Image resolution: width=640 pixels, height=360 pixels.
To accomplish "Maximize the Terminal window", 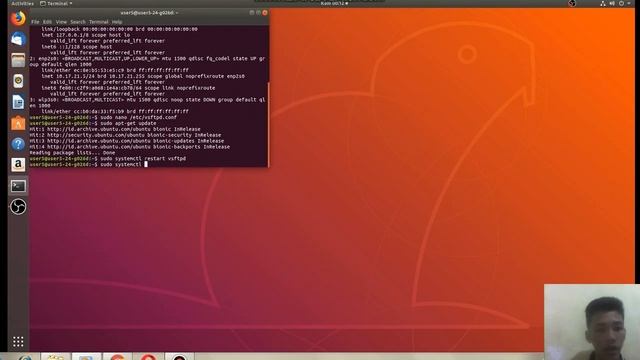I will point(258,13).
